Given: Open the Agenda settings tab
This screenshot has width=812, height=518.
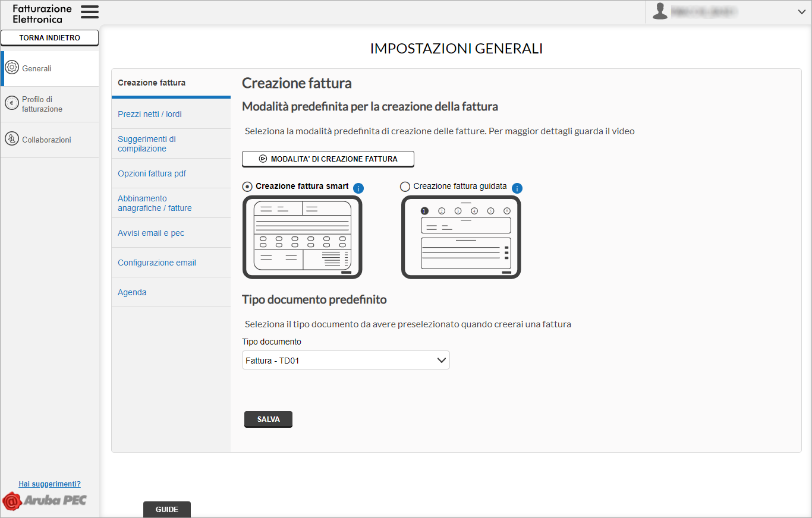Looking at the screenshot, I should click(x=131, y=292).
